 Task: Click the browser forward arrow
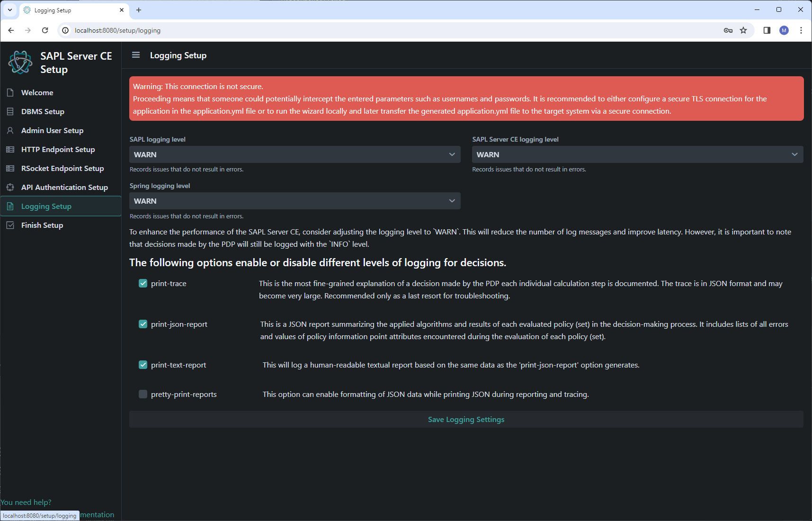coord(28,30)
